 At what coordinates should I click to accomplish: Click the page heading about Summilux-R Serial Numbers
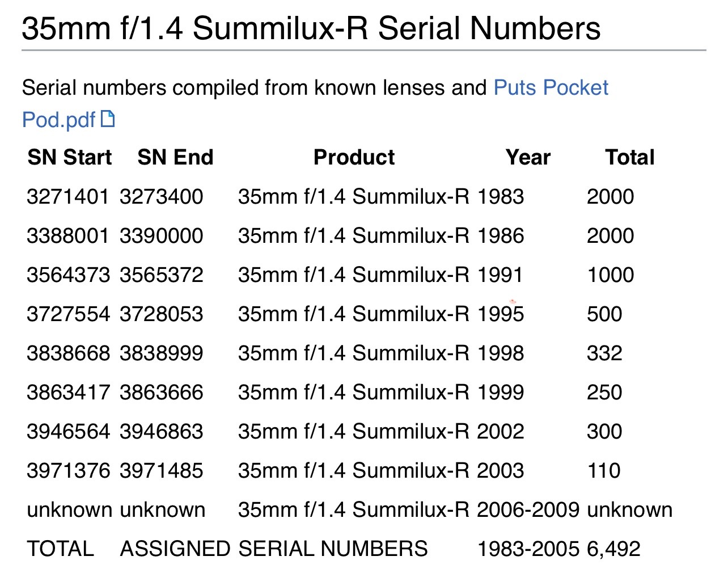(311, 28)
